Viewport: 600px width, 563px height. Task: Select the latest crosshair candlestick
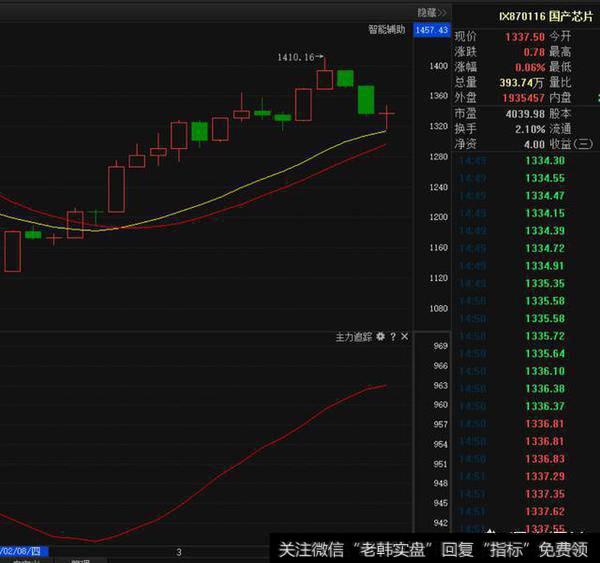click(386, 113)
